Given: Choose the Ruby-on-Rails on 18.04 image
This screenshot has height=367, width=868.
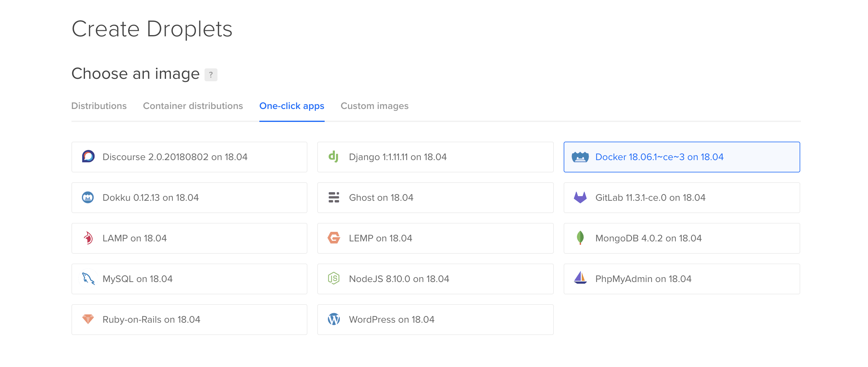Looking at the screenshot, I should (189, 320).
